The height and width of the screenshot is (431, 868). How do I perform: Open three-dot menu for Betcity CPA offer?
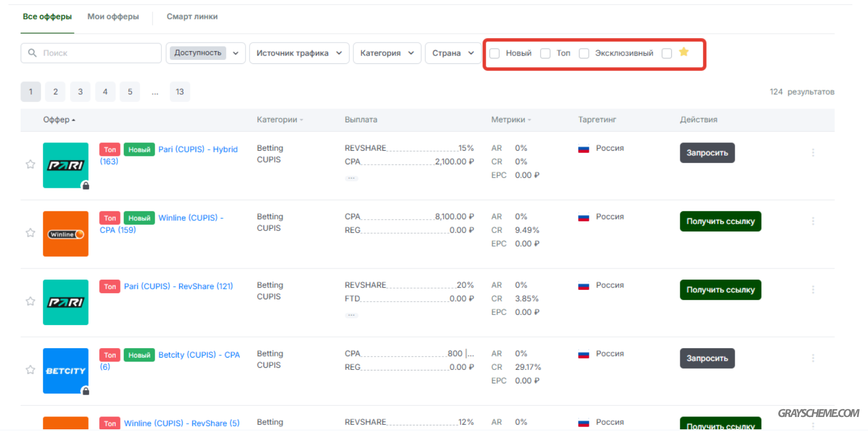[813, 358]
